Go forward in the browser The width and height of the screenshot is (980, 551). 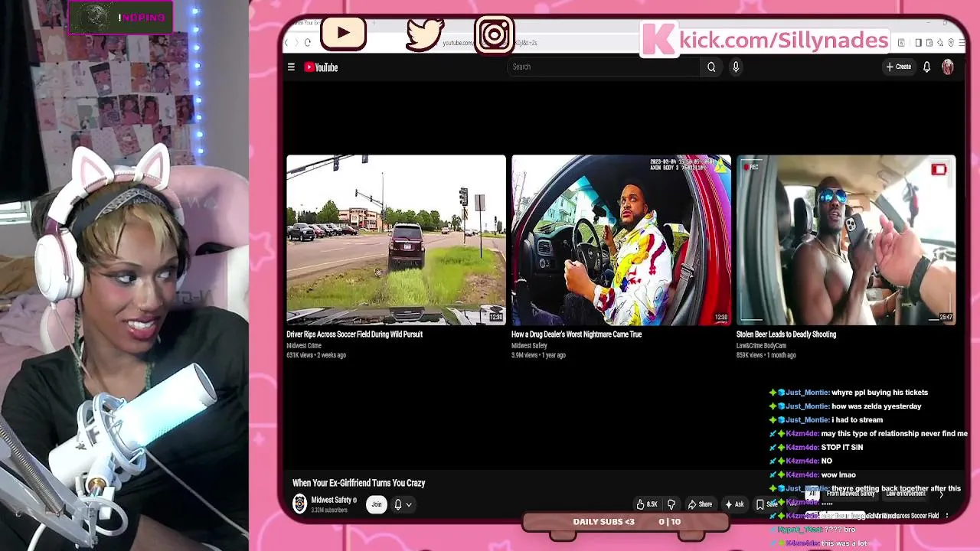[x=298, y=43]
